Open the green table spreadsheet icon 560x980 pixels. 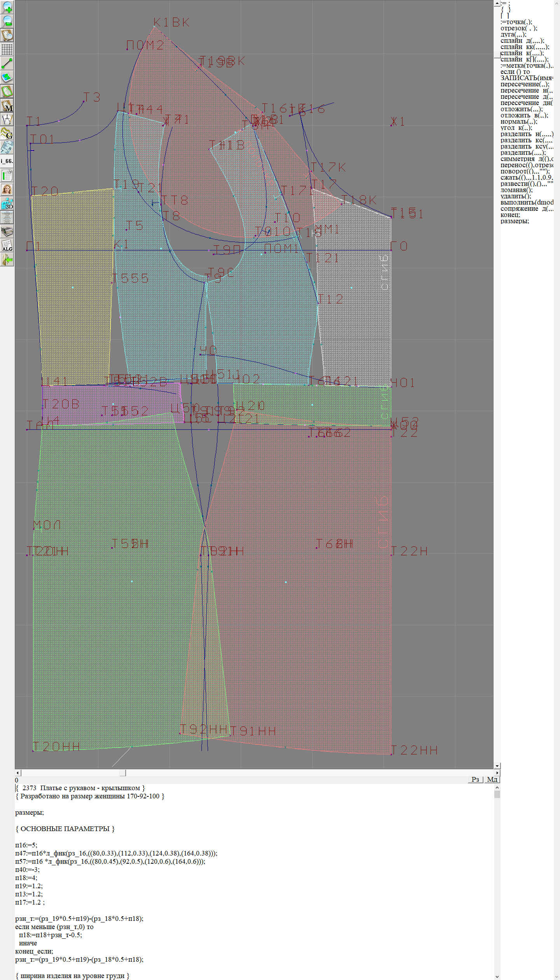click(7, 175)
